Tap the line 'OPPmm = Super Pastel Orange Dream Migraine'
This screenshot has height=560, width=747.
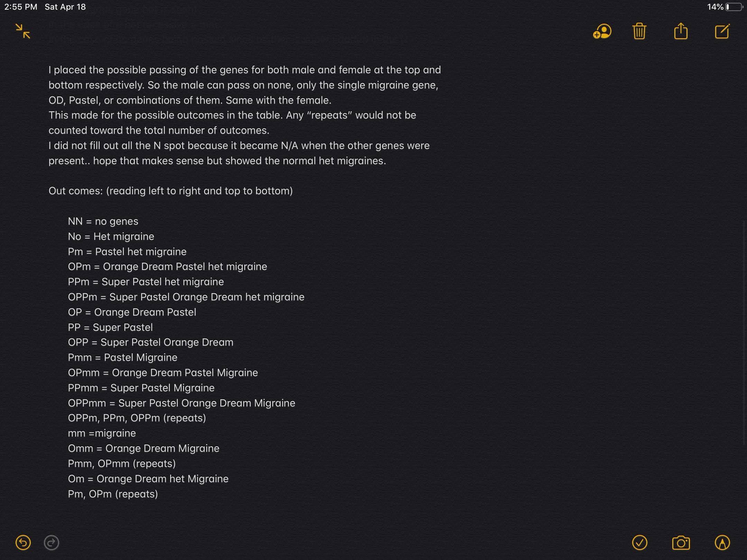tap(182, 403)
